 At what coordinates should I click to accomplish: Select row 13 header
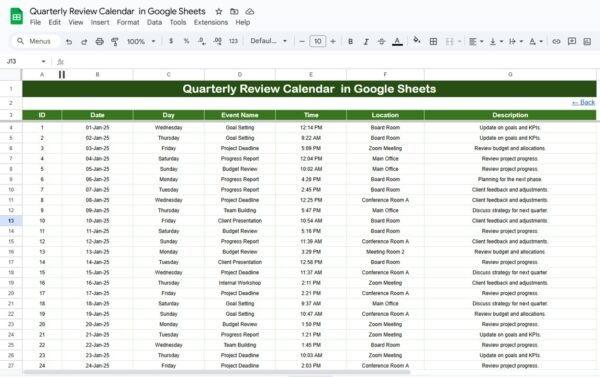pyautogui.click(x=11, y=221)
